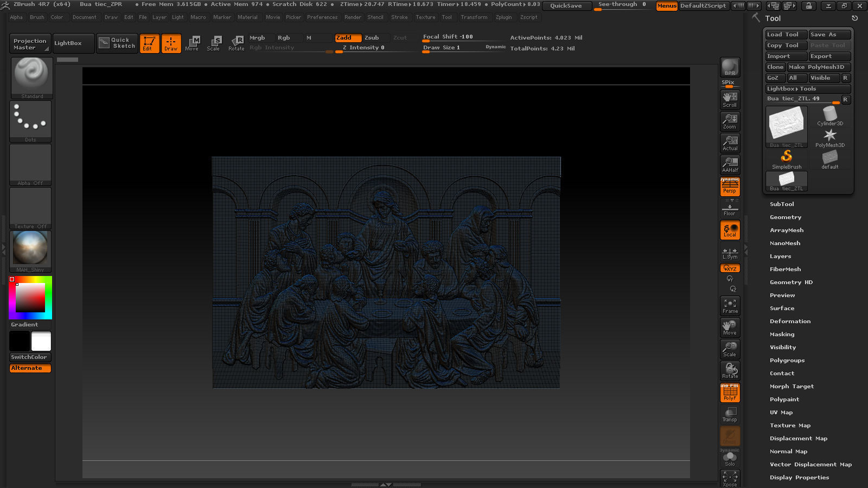Click the Zoom canvas icon

click(730, 121)
